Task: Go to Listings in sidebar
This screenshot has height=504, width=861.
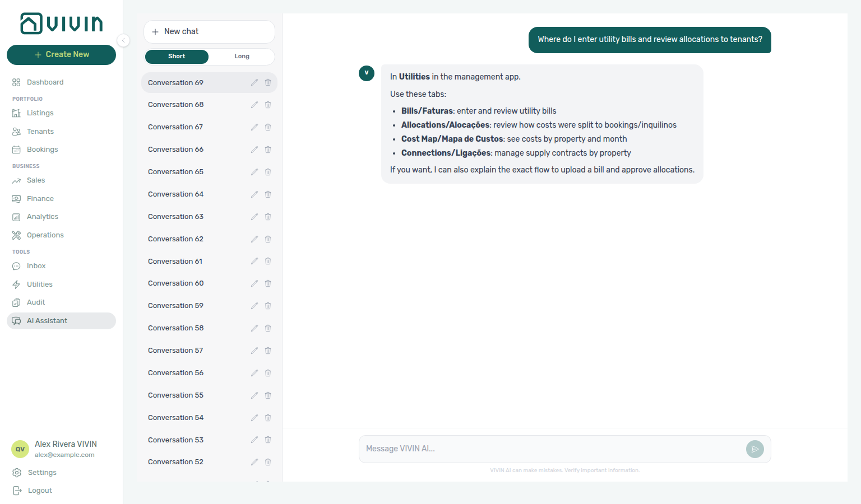Action: click(61, 113)
